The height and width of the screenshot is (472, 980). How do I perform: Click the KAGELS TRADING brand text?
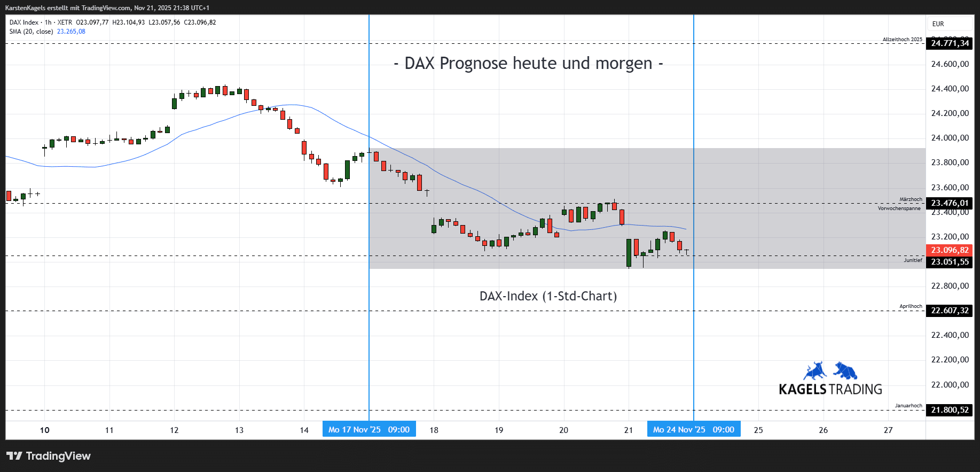pyautogui.click(x=830, y=389)
